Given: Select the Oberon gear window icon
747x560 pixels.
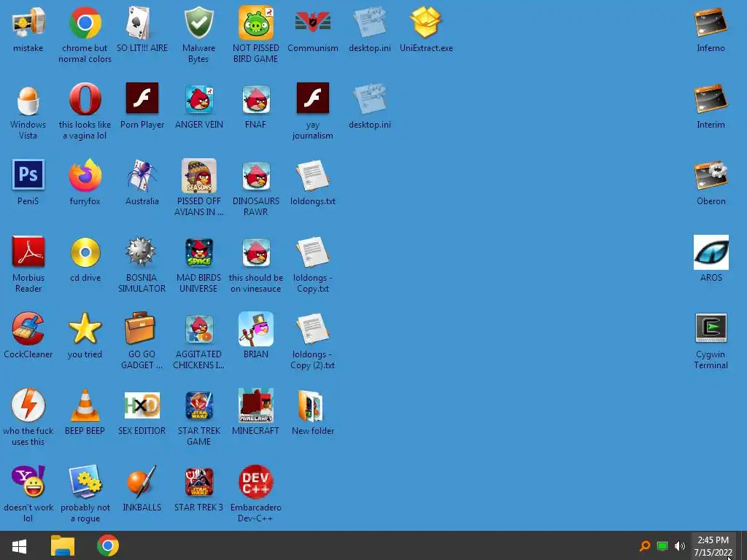Looking at the screenshot, I should (711, 176).
